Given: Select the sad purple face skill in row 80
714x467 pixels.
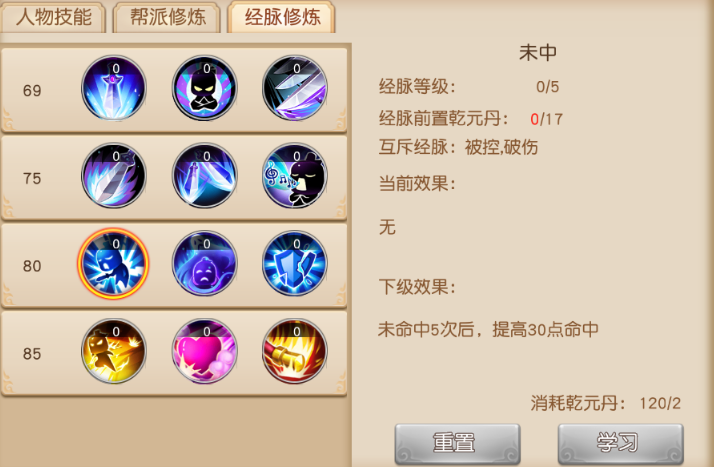Looking at the screenshot, I should tap(204, 264).
